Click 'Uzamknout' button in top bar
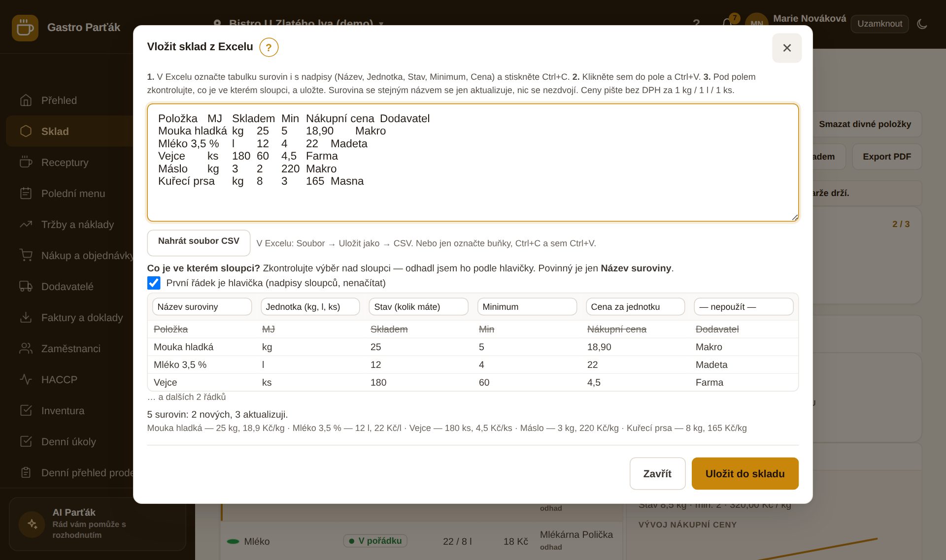 click(879, 24)
